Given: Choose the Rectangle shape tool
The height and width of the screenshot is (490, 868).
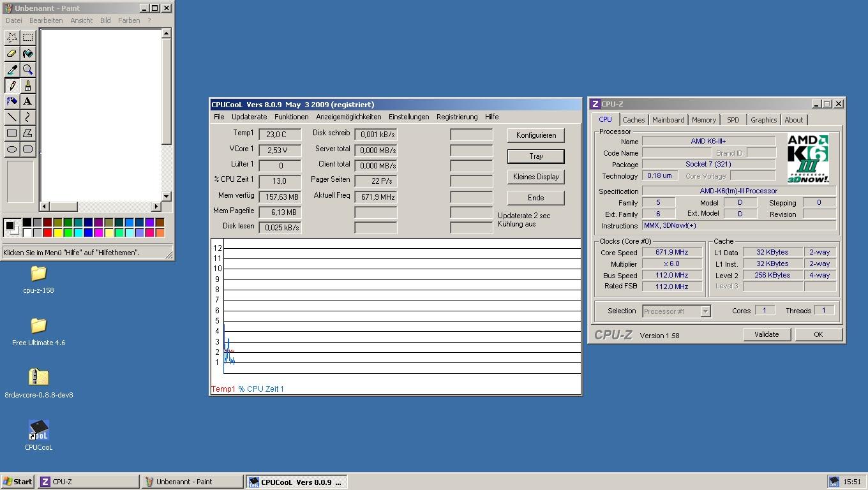Looking at the screenshot, I should 11,133.
